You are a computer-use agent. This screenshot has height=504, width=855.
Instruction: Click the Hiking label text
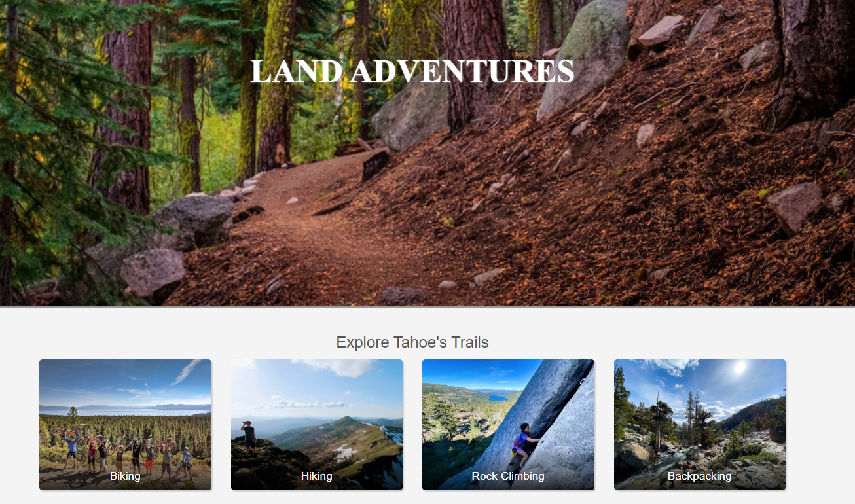(317, 476)
